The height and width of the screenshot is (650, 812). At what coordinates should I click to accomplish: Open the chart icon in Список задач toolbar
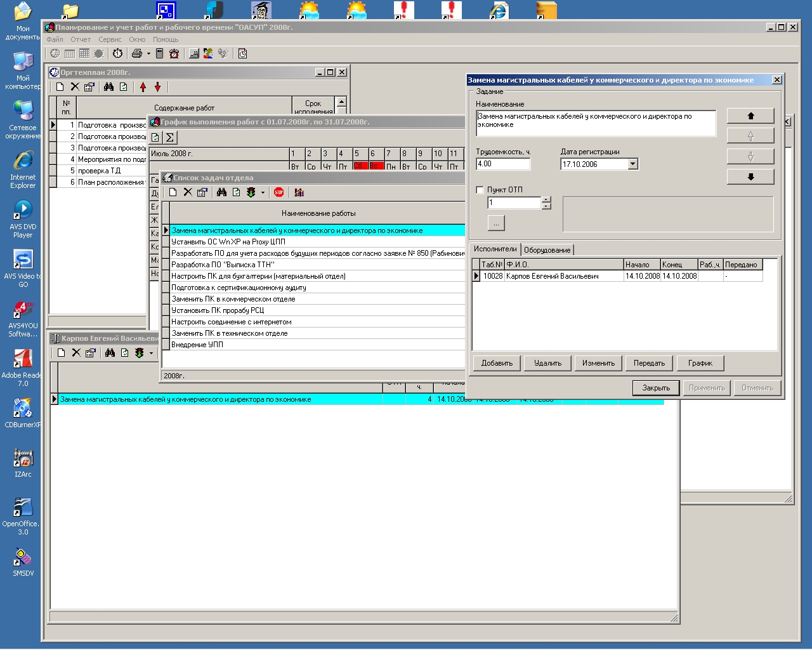[299, 192]
